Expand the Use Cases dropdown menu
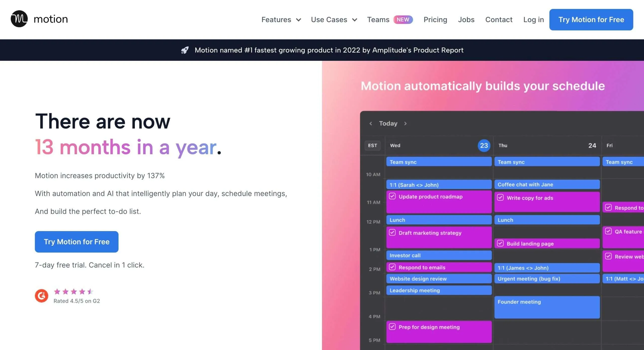This screenshot has height=350, width=644. [334, 19]
